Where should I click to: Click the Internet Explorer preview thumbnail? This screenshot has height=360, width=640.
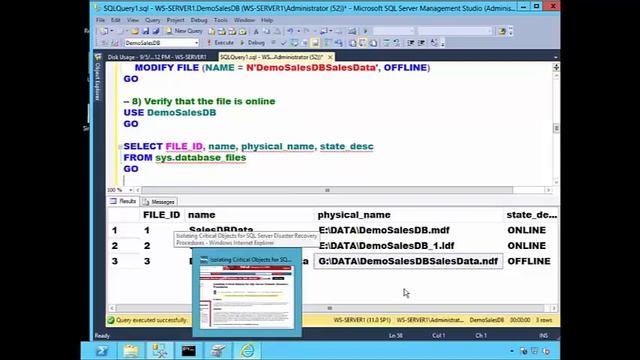(x=247, y=296)
